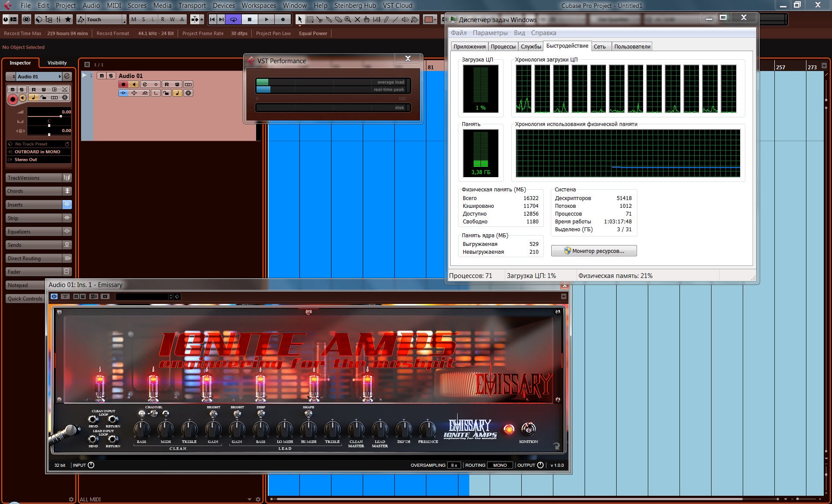Click Freeze snowflake icon on Audio 01 track
Viewport: 832px width, 504px height.
click(x=188, y=93)
